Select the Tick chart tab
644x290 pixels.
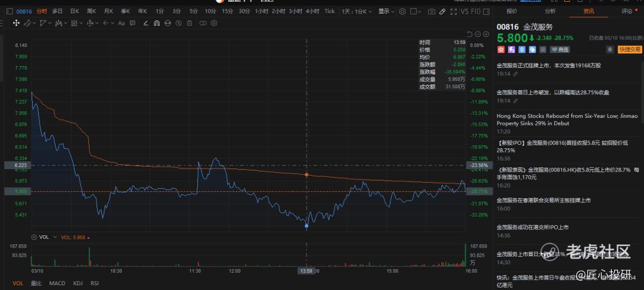329,11
